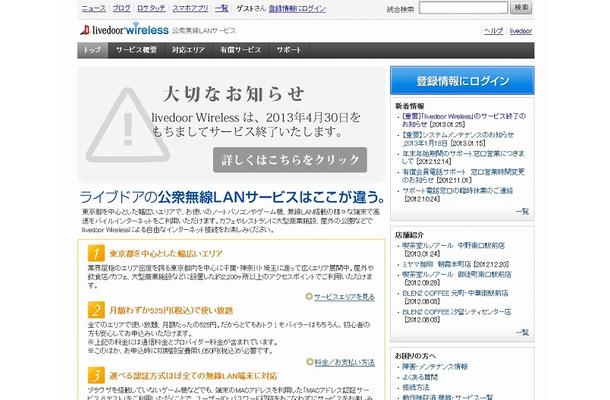Click the お困りの方へ section heading

tap(415, 356)
